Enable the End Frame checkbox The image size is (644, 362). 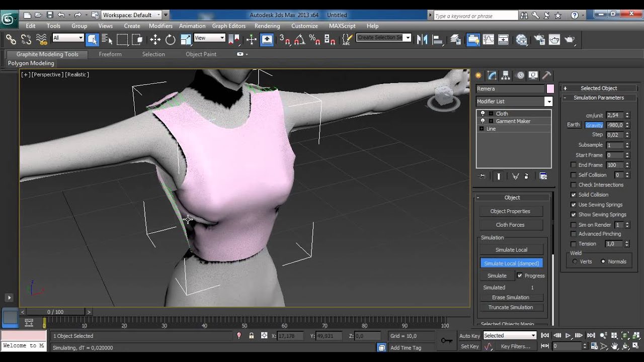pos(573,165)
